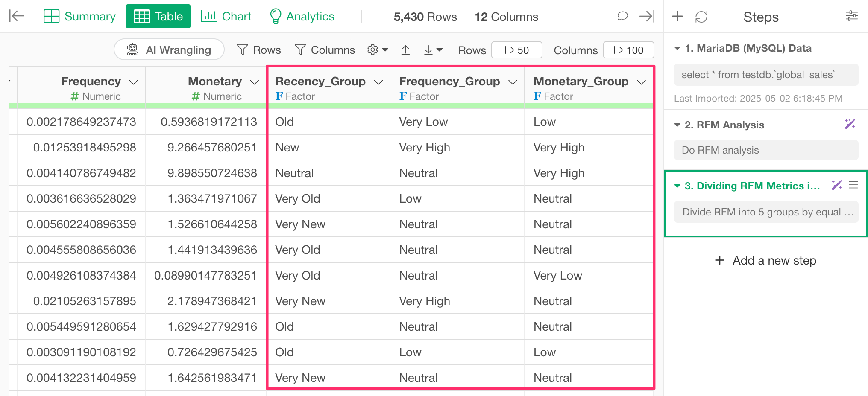Open the Monetary column header dropdown

tap(255, 82)
